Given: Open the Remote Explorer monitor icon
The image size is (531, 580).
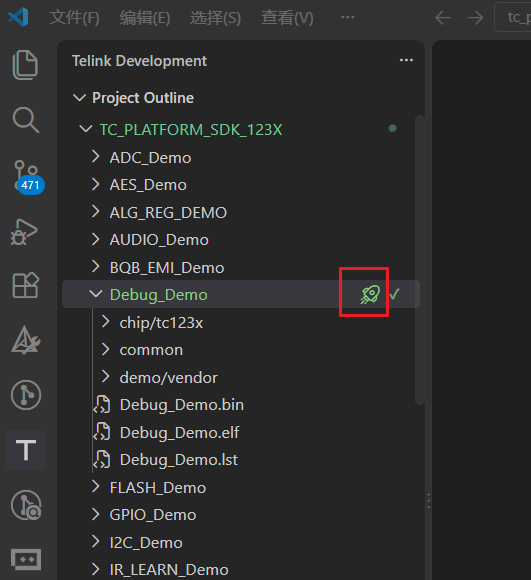Looking at the screenshot, I should click(26, 559).
